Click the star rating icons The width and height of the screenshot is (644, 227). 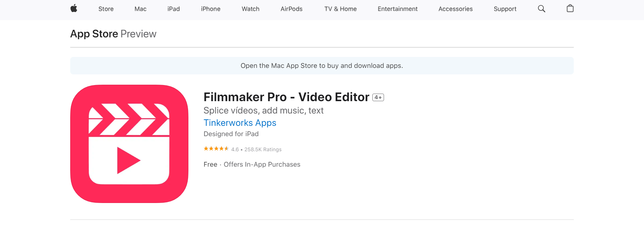click(216, 148)
